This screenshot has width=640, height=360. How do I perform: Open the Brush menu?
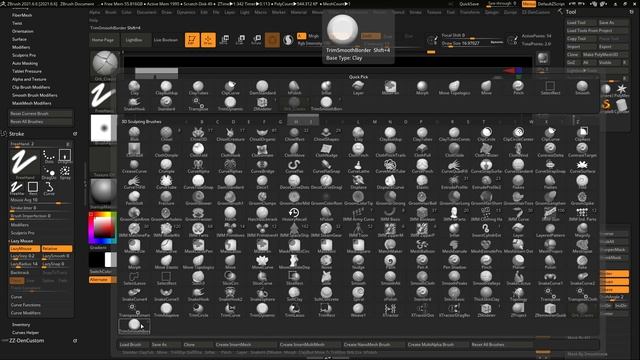[x=111, y=12]
